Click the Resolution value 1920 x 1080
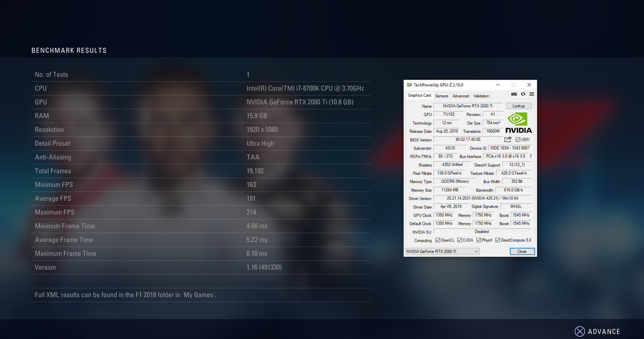Viewport: 644px width, 339px height. pyautogui.click(x=262, y=129)
